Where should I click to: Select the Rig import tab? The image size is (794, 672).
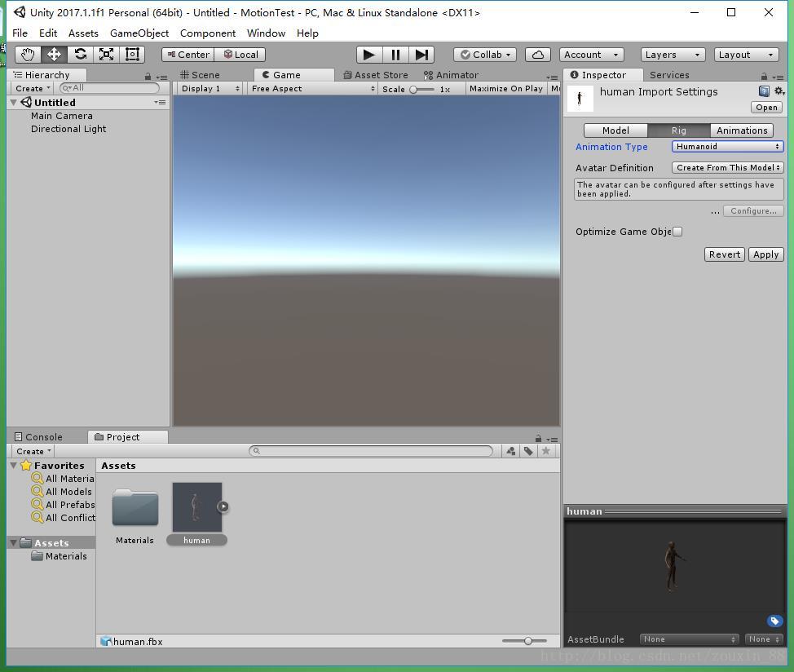678,130
